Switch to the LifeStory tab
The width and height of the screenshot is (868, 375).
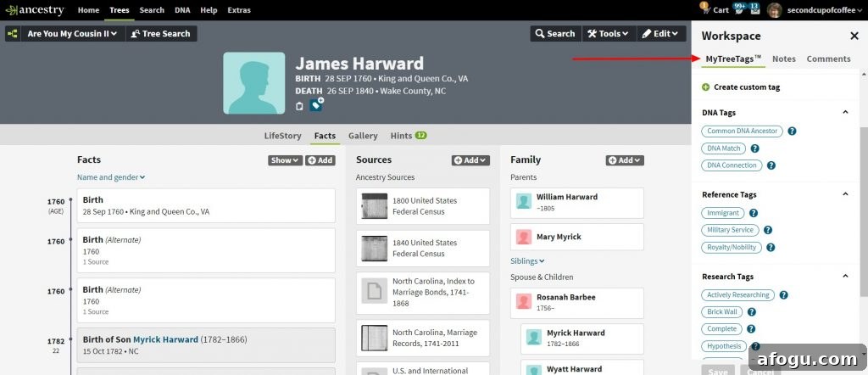coord(283,136)
